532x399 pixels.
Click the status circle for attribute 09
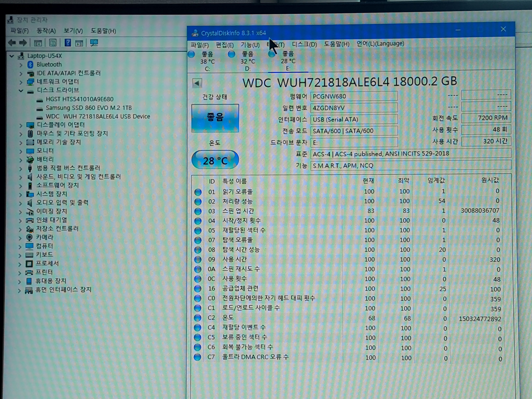[198, 259]
